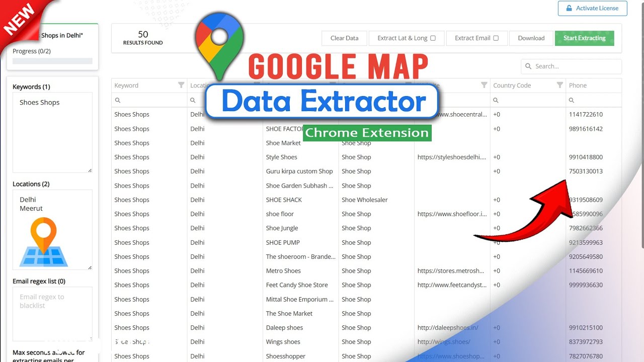Screen dimensions: 644x362
Task: Click Start Extracting
Action: click(x=584, y=38)
